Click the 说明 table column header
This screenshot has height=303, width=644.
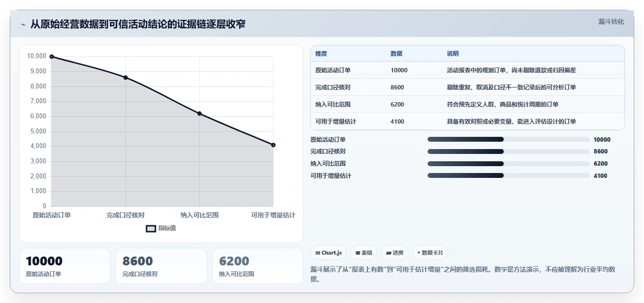[x=452, y=54]
